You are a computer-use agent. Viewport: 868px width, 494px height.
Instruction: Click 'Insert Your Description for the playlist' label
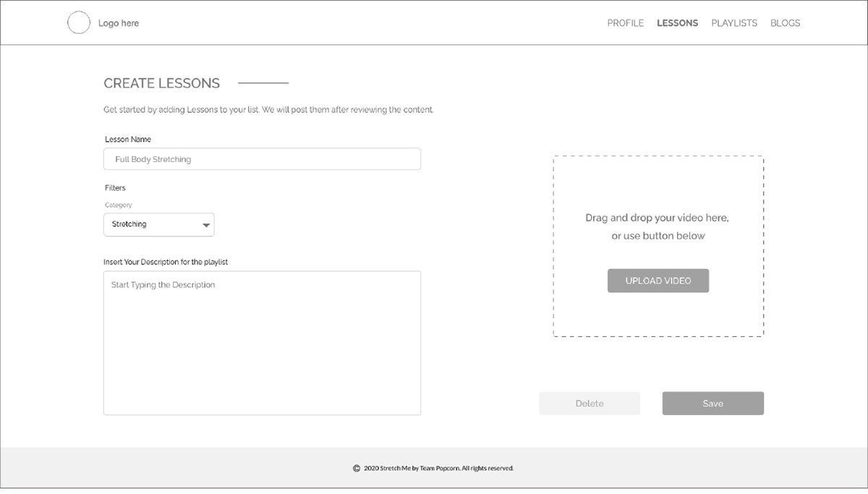pyautogui.click(x=166, y=262)
